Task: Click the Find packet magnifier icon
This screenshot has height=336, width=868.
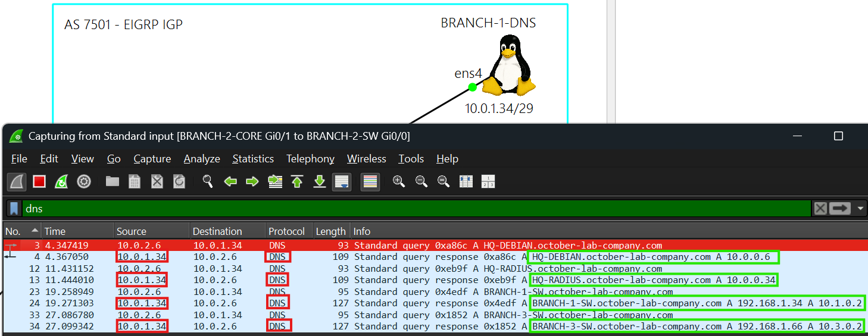Action: (x=208, y=182)
